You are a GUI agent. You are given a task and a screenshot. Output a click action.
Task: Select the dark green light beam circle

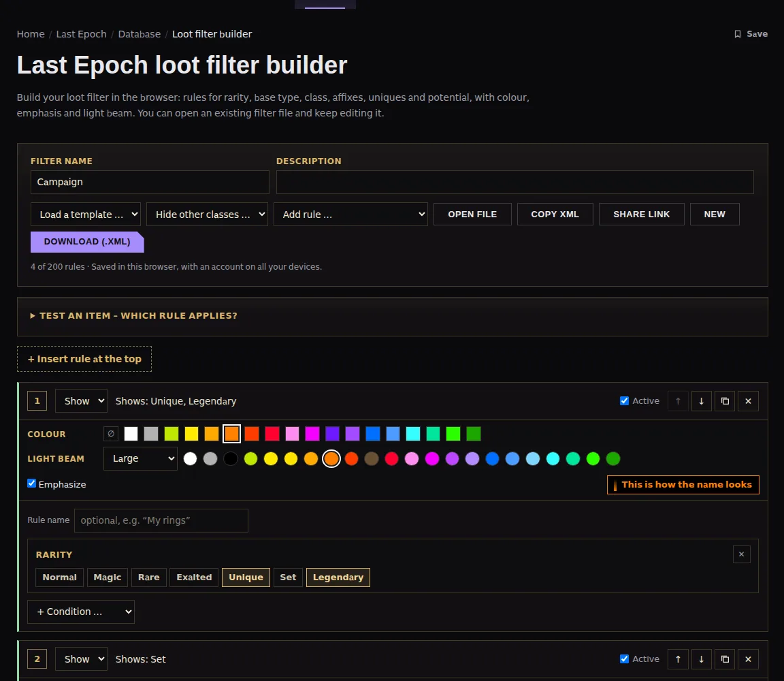tap(613, 458)
